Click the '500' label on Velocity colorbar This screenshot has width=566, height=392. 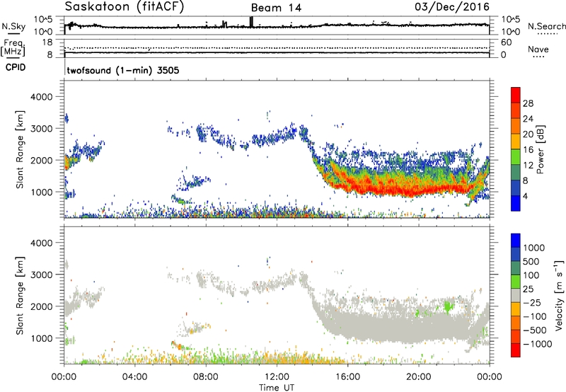point(531,261)
